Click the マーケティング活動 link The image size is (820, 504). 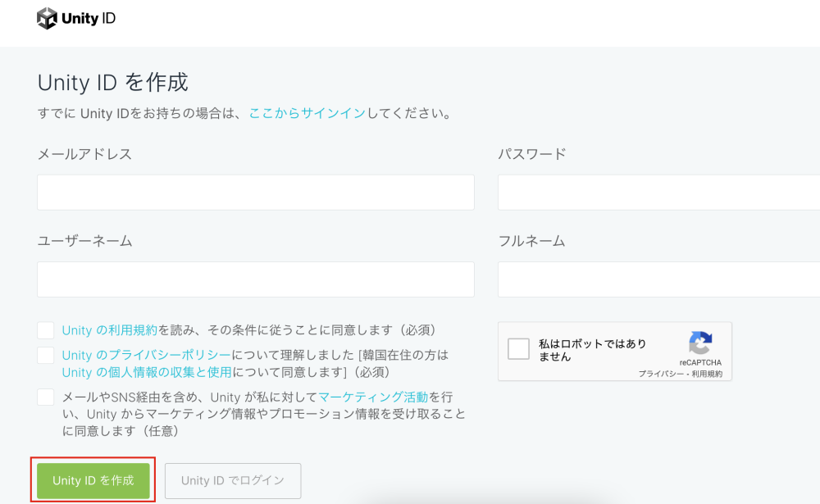coord(373,397)
